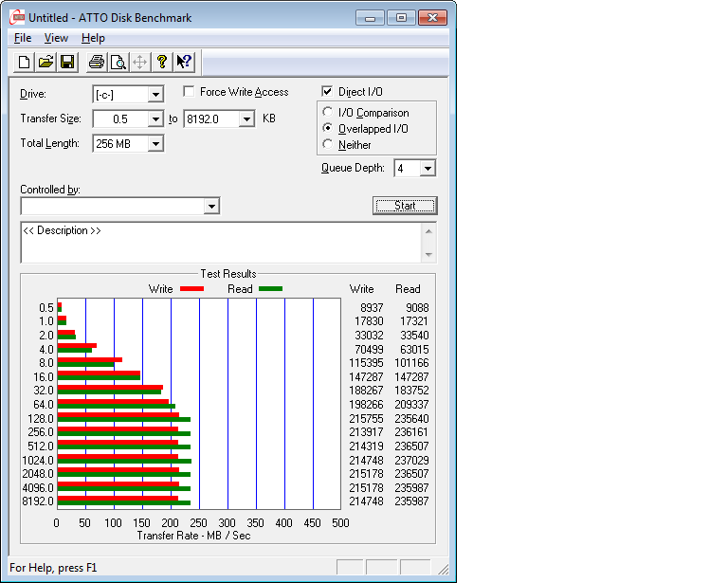Close the ATTO Disk Benchmark window
Viewport: 728px width, 583px height.
pos(432,18)
